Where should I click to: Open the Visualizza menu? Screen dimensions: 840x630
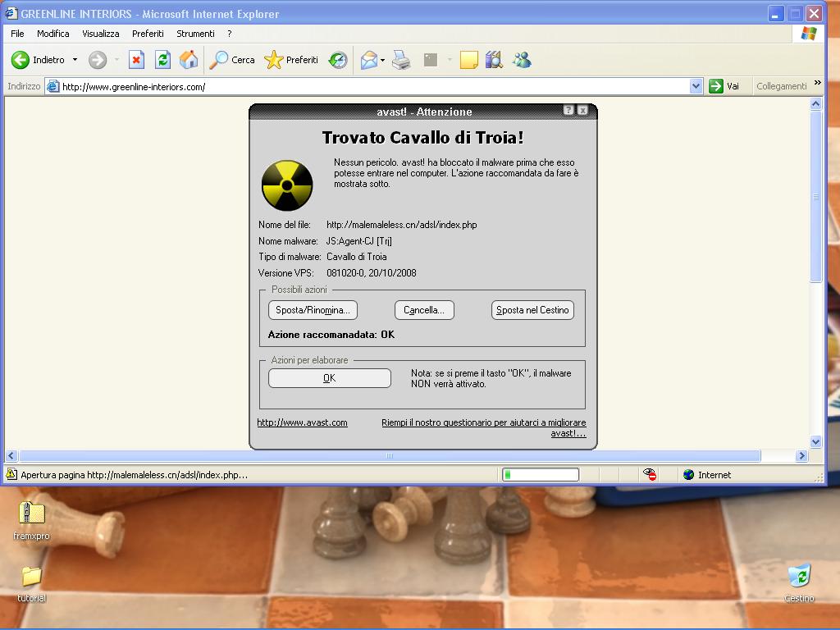pos(101,33)
